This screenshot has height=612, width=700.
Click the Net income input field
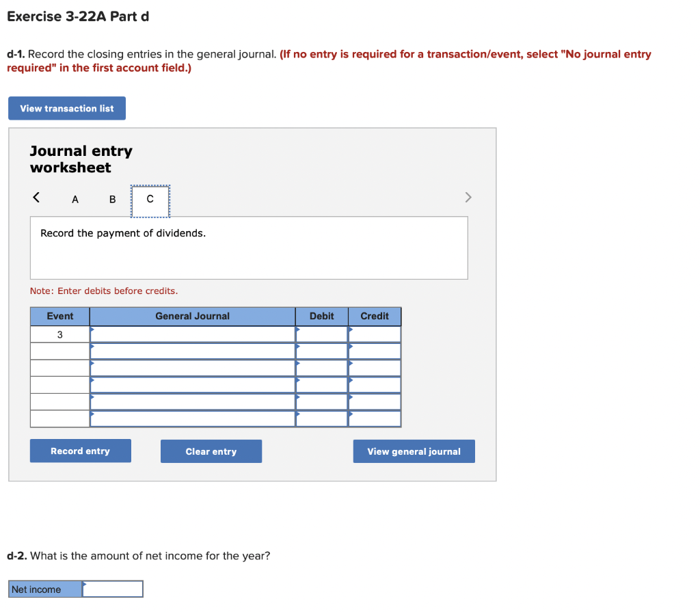(113, 588)
